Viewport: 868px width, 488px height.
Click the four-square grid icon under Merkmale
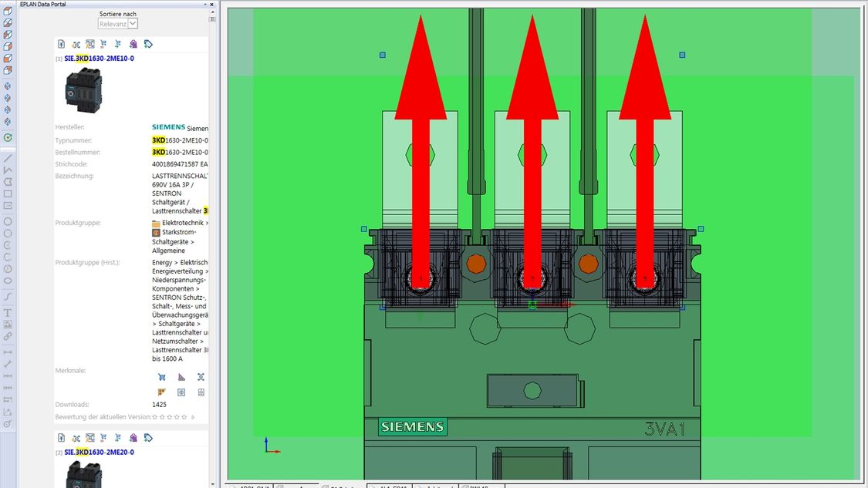click(201, 392)
